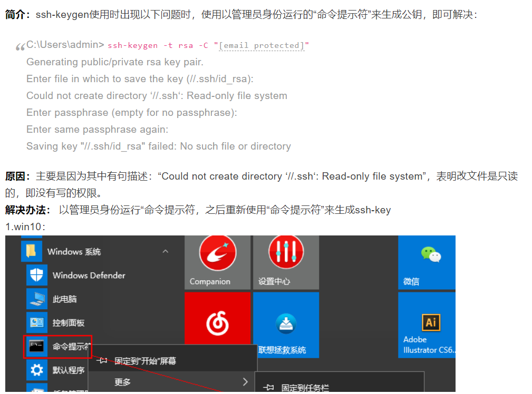Open the NetEase Cloud Music red tile
532x394 pixels.
pyautogui.click(x=217, y=319)
